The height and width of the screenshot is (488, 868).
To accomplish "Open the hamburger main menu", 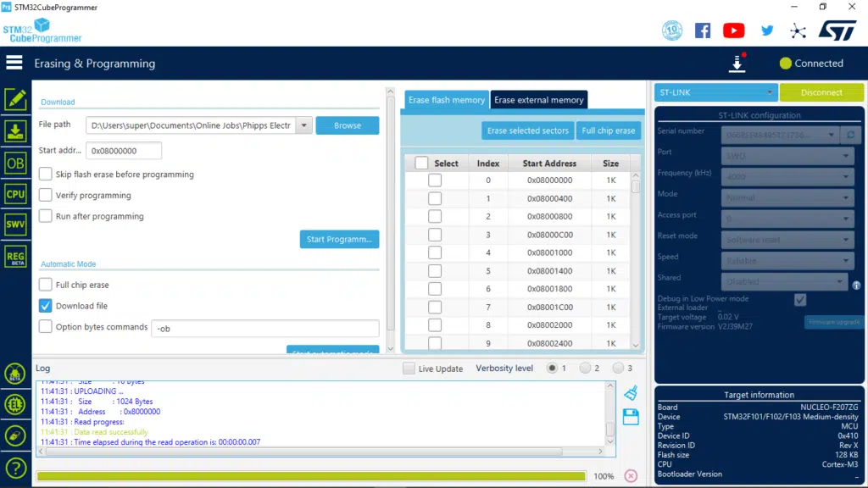I will (14, 63).
